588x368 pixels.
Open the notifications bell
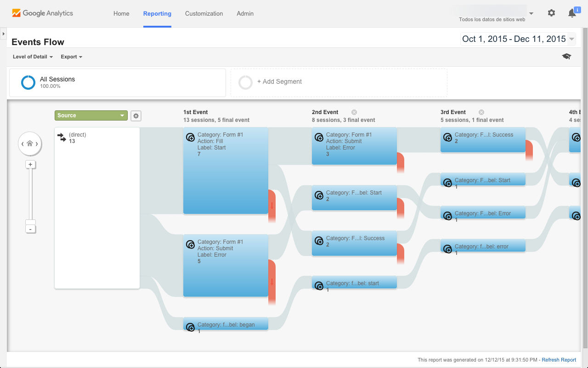tap(572, 13)
